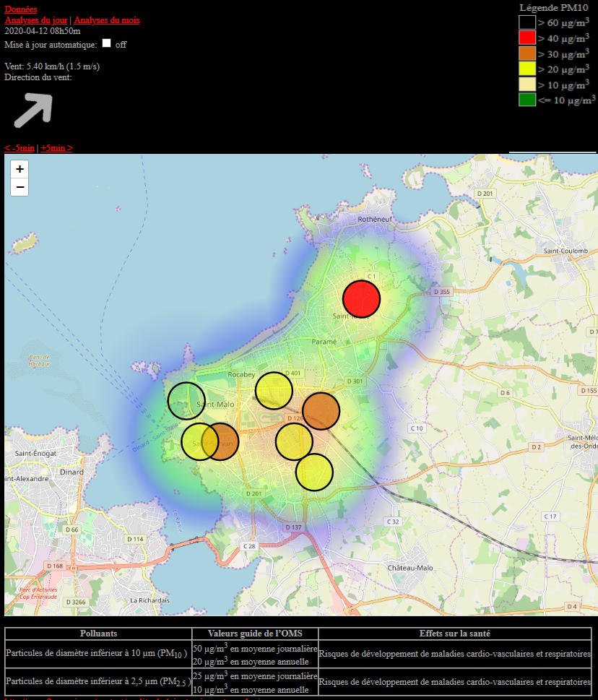Click the yellow > 20 µg/m³ legend swatch

point(527,69)
